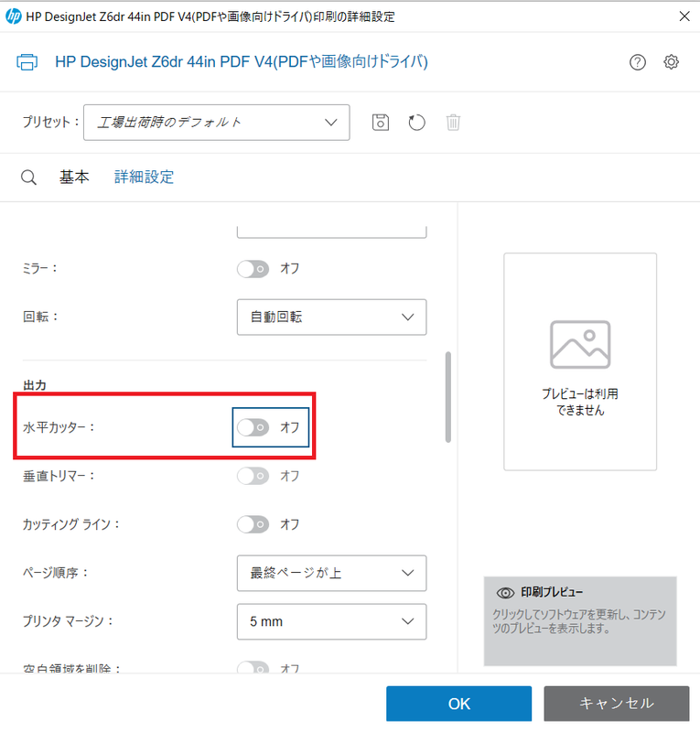Toggle the 空白領域を削除 switch

click(x=253, y=668)
